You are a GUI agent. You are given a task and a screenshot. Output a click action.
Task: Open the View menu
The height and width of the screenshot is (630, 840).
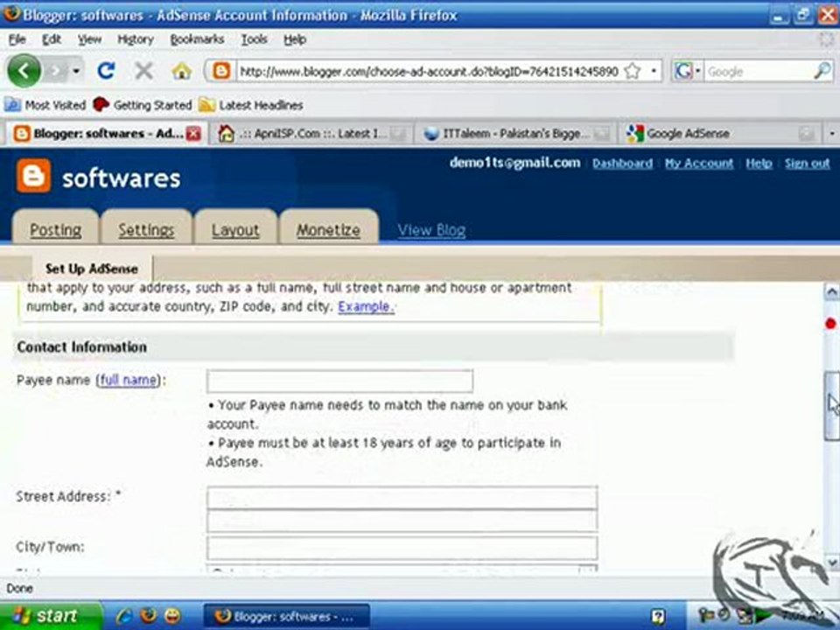click(89, 39)
